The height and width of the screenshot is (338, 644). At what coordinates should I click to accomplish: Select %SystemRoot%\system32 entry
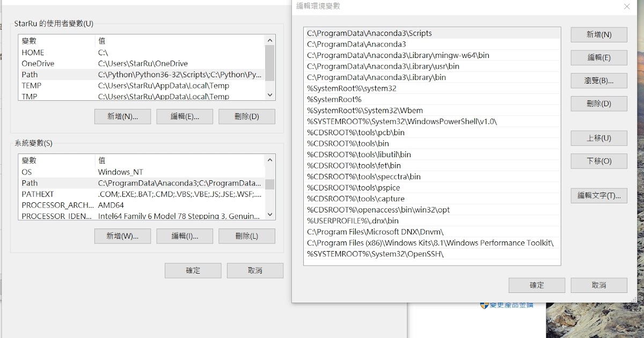tap(432, 89)
